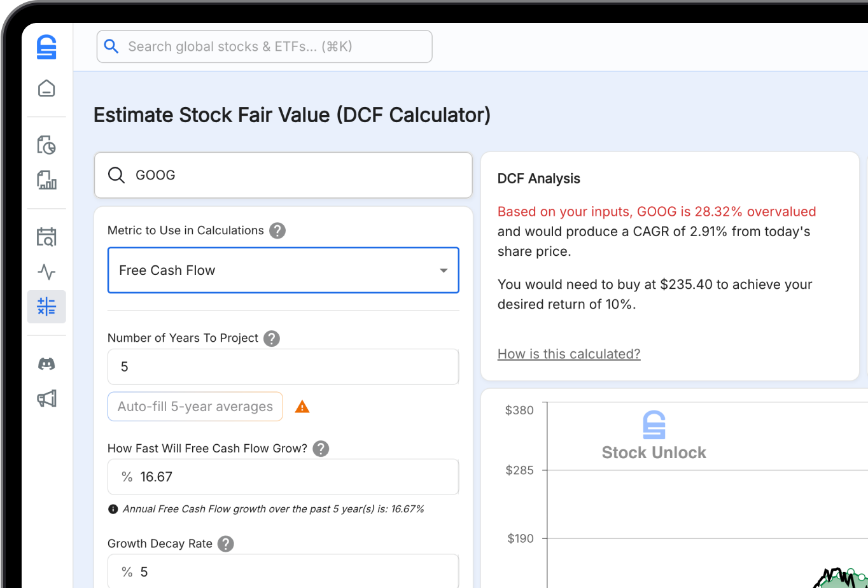The image size is (868, 588).
Task: Open the Growth Decay Rate question mark tooltip
Action: (x=227, y=543)
